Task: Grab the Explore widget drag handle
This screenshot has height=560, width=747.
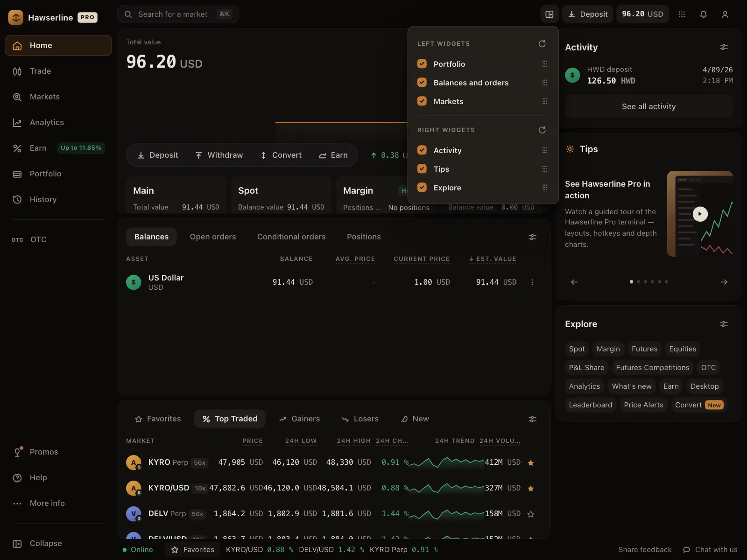Action: [544, 188]
